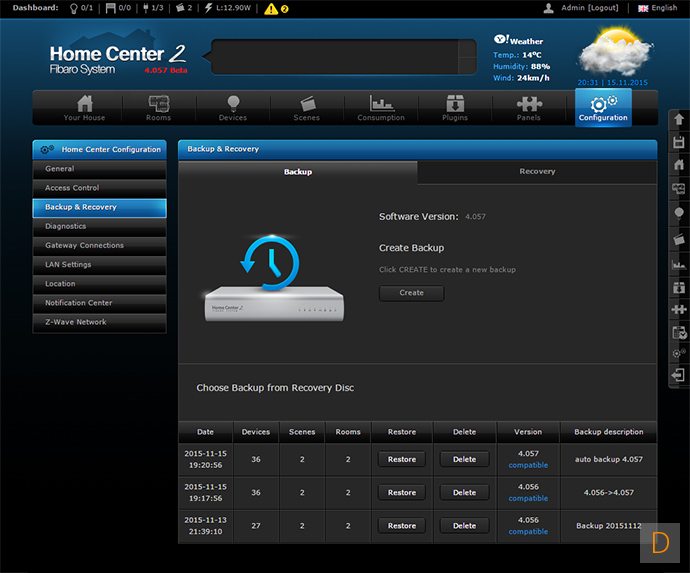The width and height of the screenshot is (690, 573).
Task: Restore the 4.056->4.057 backup
Action: [402, 493]
